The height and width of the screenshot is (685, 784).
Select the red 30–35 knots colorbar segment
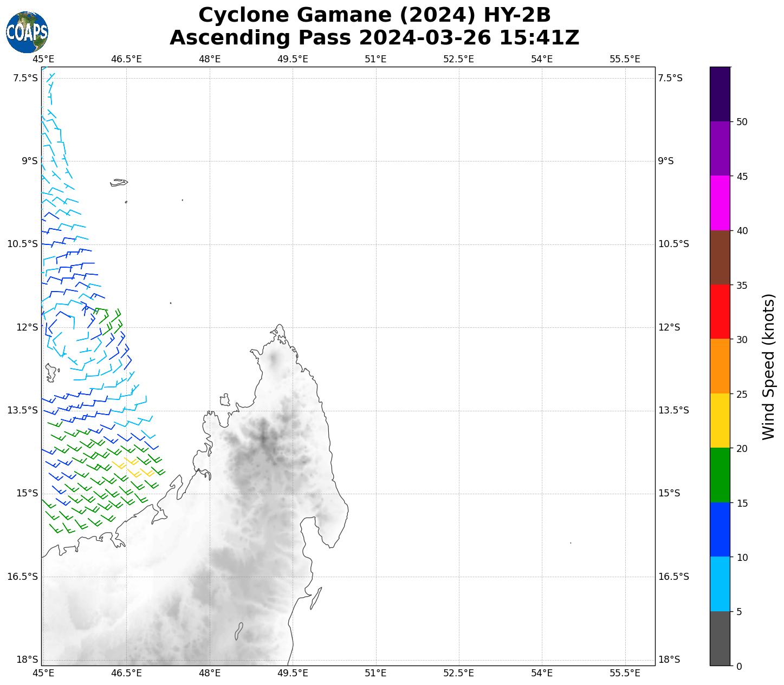[x=720, y=312]
